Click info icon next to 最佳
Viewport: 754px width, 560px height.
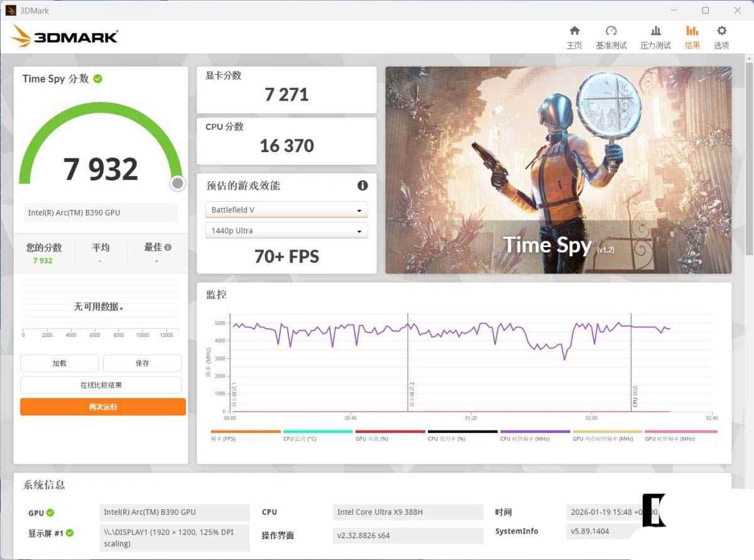click(168, 248)
